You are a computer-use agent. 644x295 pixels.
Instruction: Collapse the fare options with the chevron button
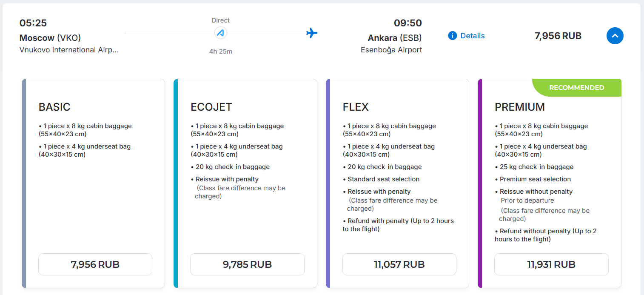615,36
